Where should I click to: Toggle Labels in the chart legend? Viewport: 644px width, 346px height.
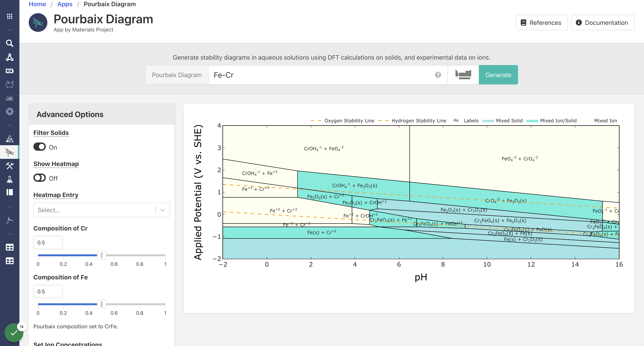[x=466, y=121]
